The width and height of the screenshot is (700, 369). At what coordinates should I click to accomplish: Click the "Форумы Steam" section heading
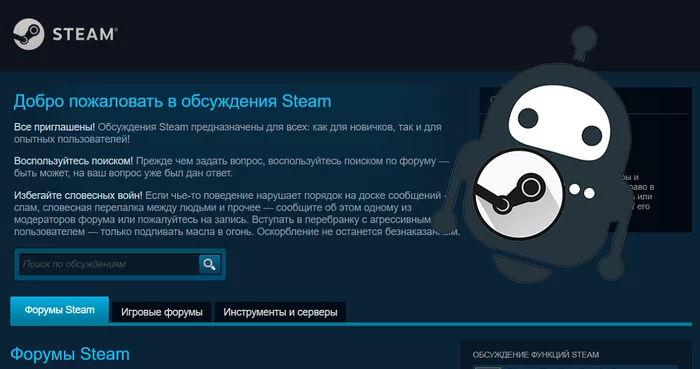(70, 354)
